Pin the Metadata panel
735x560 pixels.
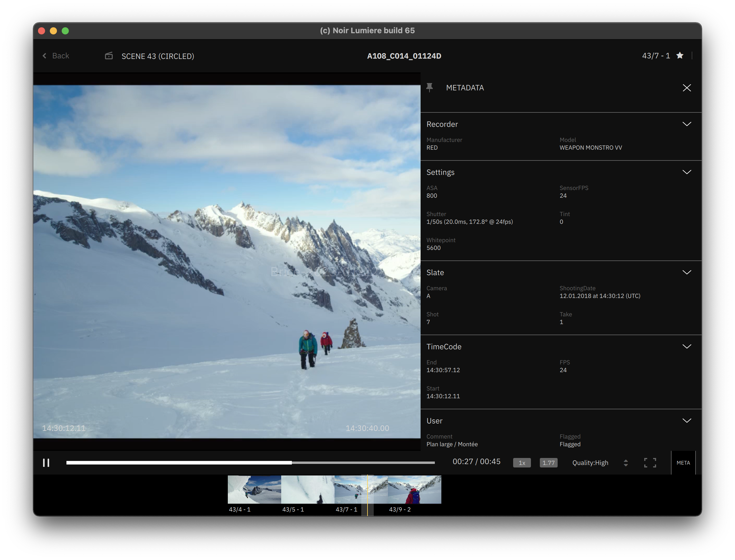tap(430, 88)
